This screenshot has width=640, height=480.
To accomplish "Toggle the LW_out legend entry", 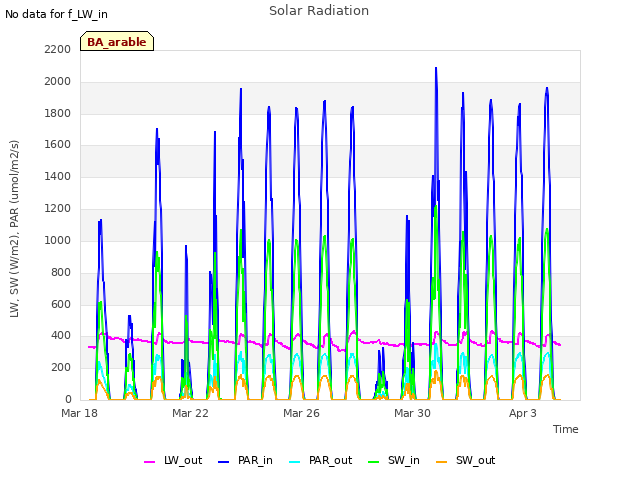I will pyautogui.click(x=173, y=460).
